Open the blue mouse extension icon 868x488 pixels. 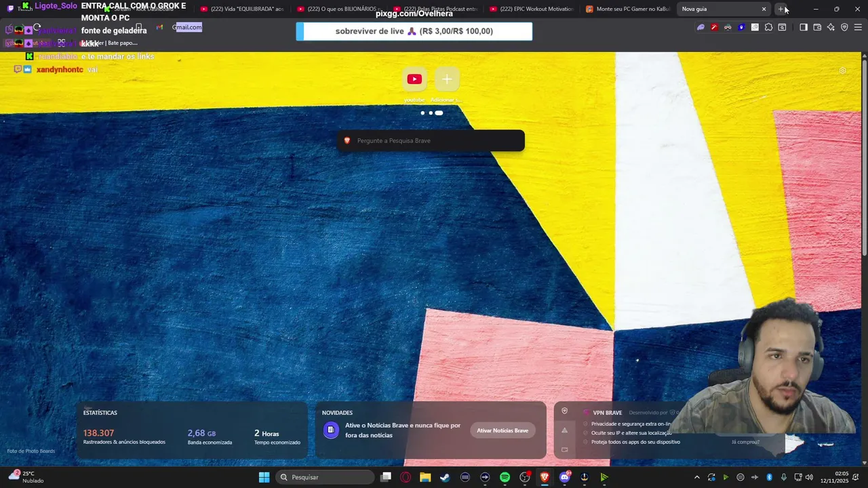coord(741,27)
